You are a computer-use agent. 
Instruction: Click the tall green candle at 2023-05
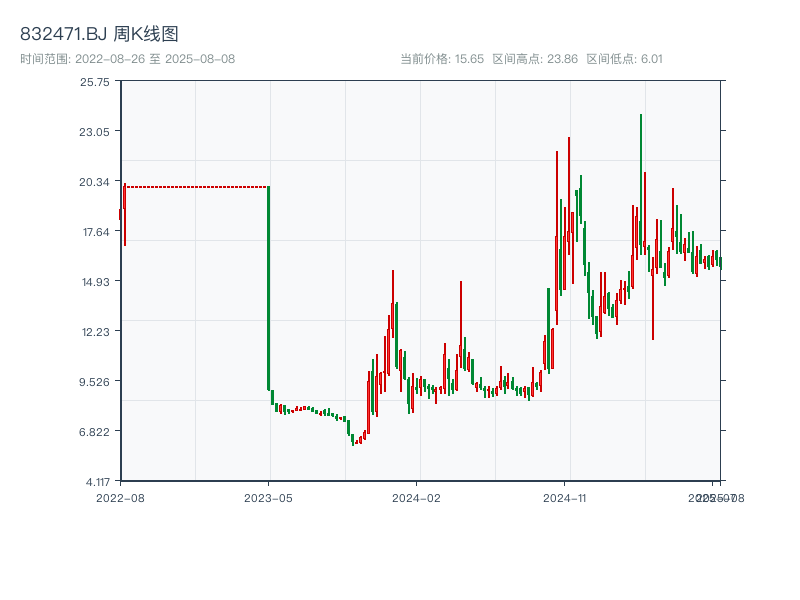[268, 288]
